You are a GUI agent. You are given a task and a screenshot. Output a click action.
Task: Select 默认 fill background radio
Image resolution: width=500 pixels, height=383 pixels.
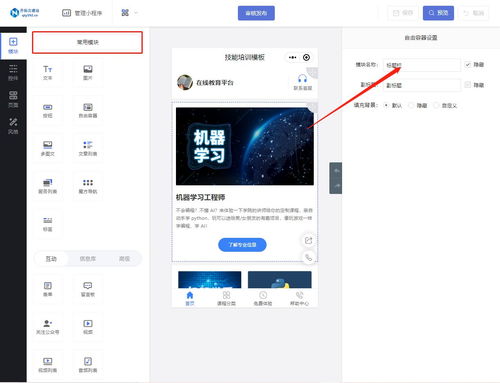386,105
